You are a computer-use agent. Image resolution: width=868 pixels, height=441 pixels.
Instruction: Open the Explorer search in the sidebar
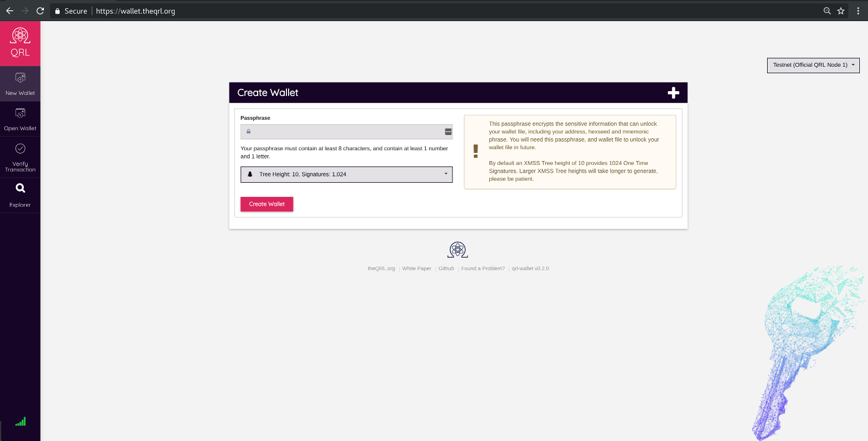20,195
